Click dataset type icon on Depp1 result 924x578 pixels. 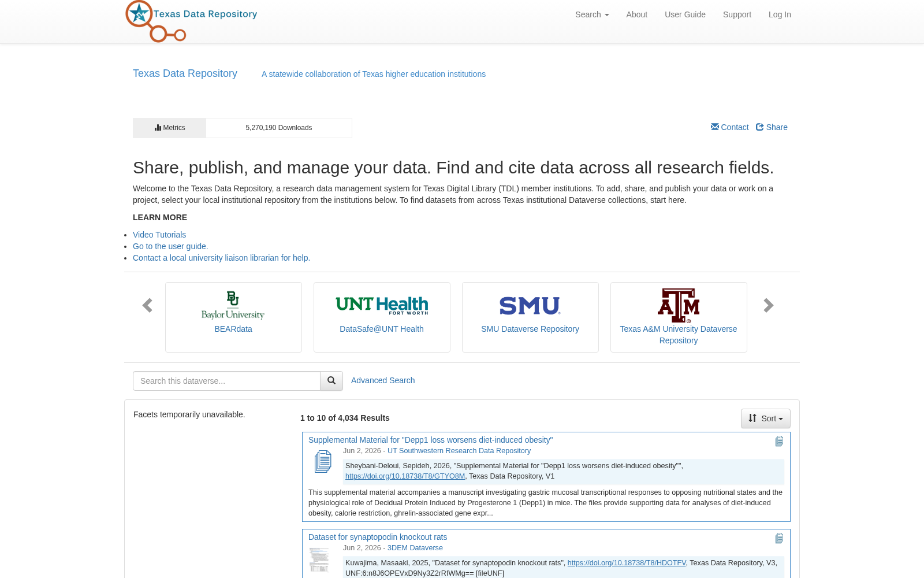coord(779,441)
